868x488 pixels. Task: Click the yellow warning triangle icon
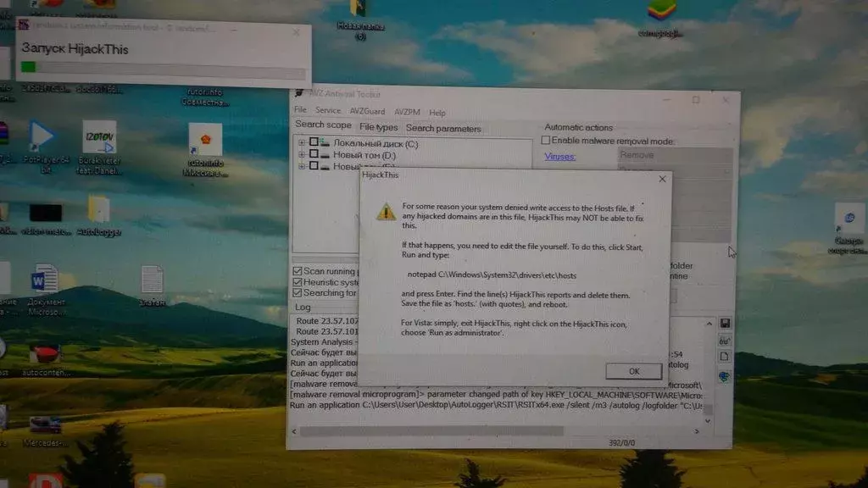[386, 212]
